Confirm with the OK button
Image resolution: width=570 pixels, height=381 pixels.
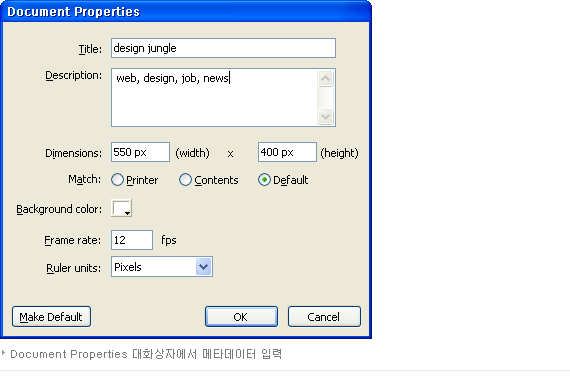coord(241,317)
